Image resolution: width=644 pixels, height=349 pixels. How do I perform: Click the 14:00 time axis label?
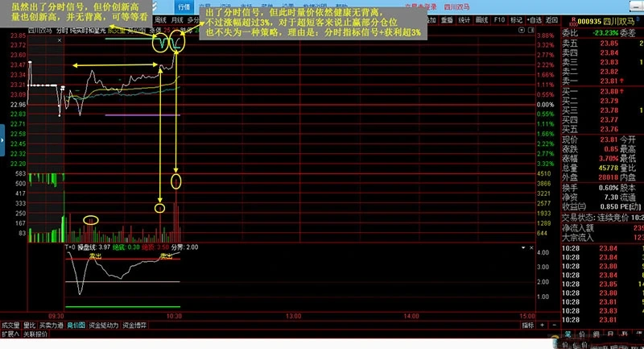[x=411, y=316]
